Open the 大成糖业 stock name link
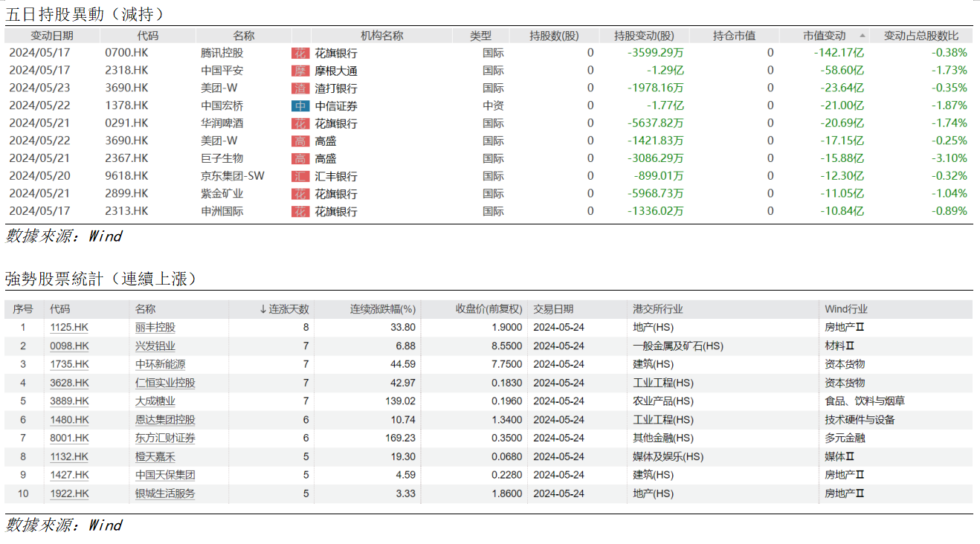 pyautogui.click(x=155, y=401)
